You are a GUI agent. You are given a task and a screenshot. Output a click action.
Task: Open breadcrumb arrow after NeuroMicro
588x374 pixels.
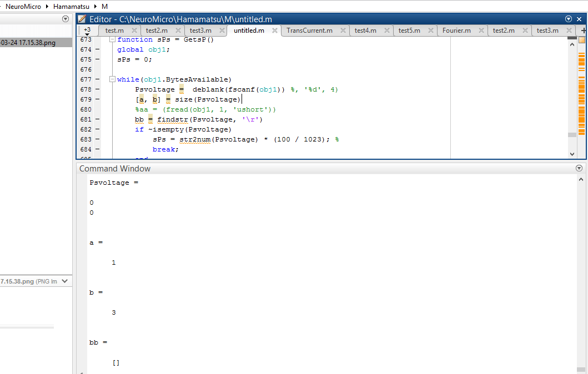coord(47,6)
